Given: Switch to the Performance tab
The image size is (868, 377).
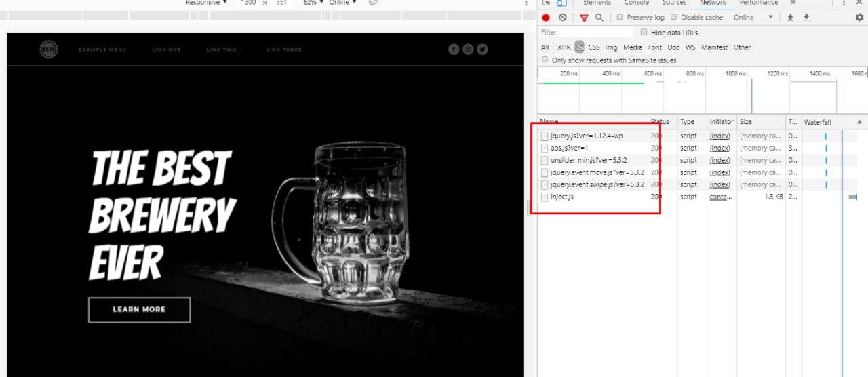Looking at the screenshot, I should pos(759,3).
